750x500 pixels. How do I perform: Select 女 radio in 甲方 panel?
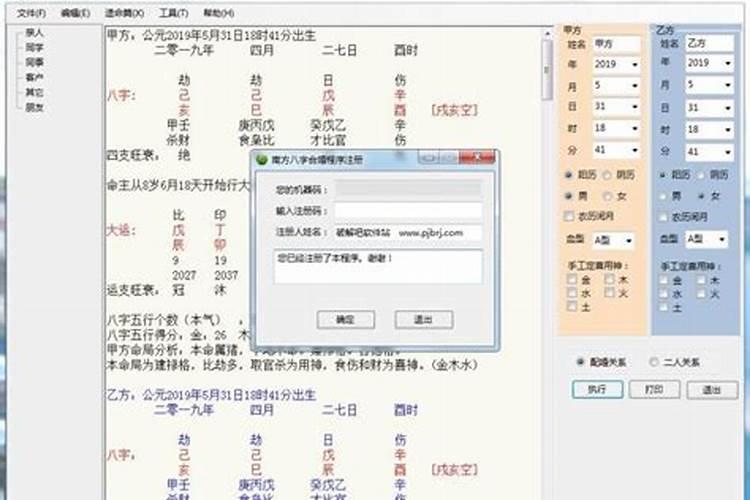point(607,196)
